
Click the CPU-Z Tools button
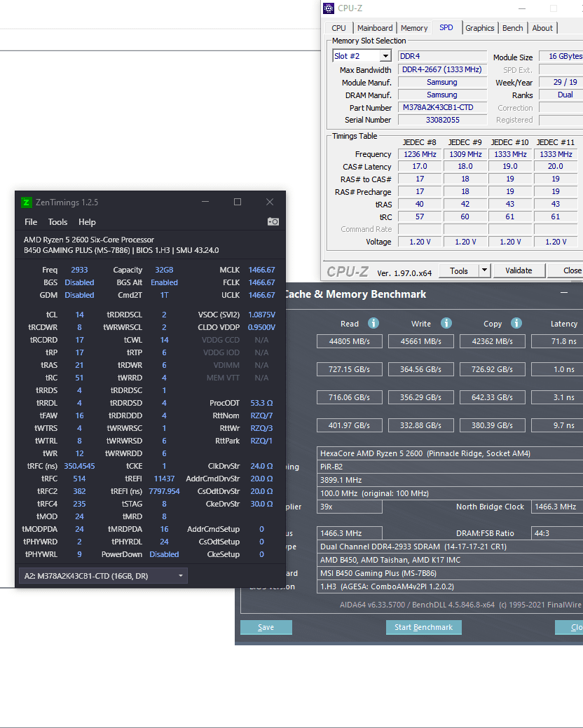[458, 270]
